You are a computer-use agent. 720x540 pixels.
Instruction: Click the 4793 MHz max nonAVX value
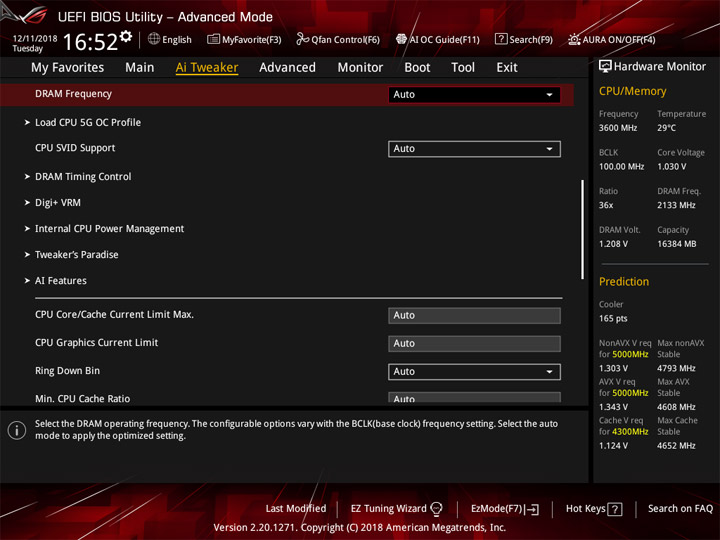pyautogui.click(x=676, y=368)
